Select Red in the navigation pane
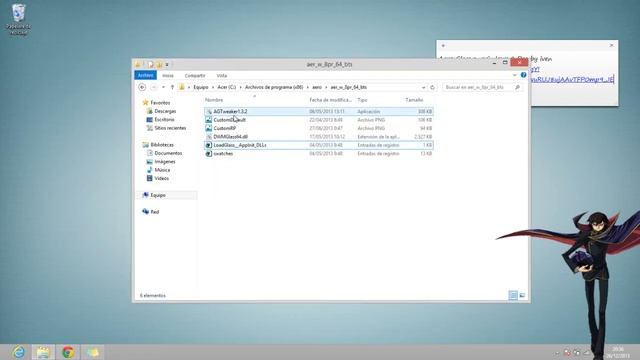640x360 pixels. (x=155, y=212)
